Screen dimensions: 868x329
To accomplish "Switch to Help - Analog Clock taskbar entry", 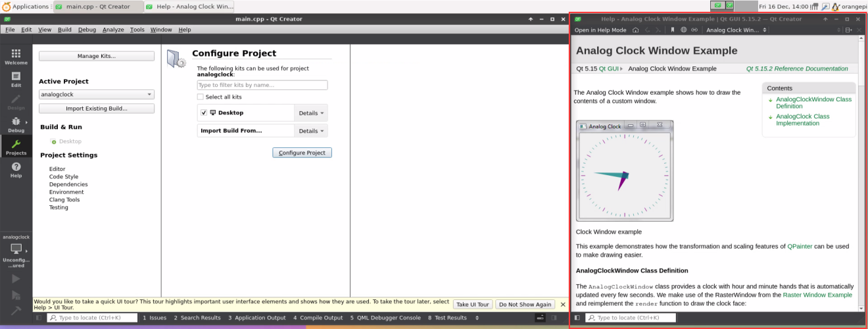I will [189, 6].
